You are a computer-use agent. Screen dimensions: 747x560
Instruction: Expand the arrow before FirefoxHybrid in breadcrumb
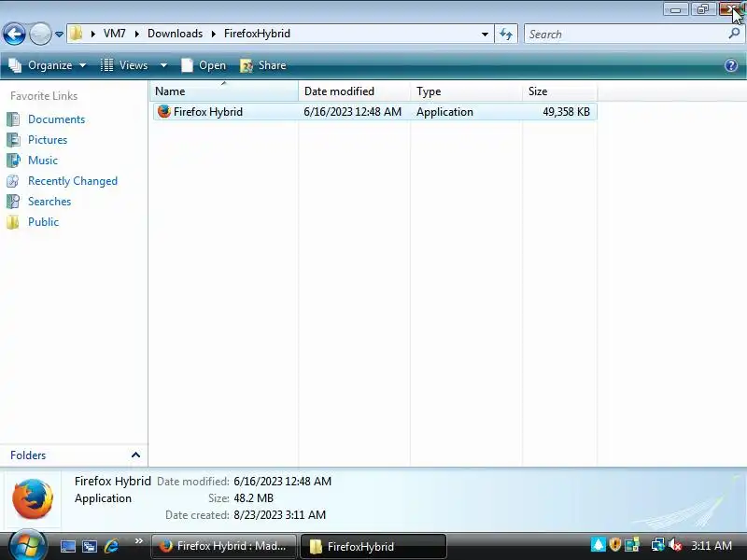pyautogui.click(x=214, y=34)
